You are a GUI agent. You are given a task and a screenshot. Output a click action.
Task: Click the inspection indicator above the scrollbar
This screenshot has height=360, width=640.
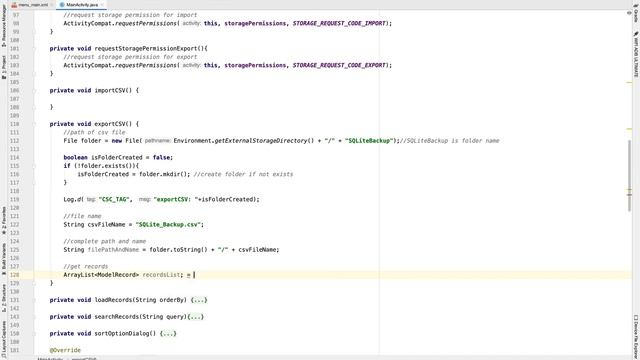pyautogui.click(x=629, y=13)
